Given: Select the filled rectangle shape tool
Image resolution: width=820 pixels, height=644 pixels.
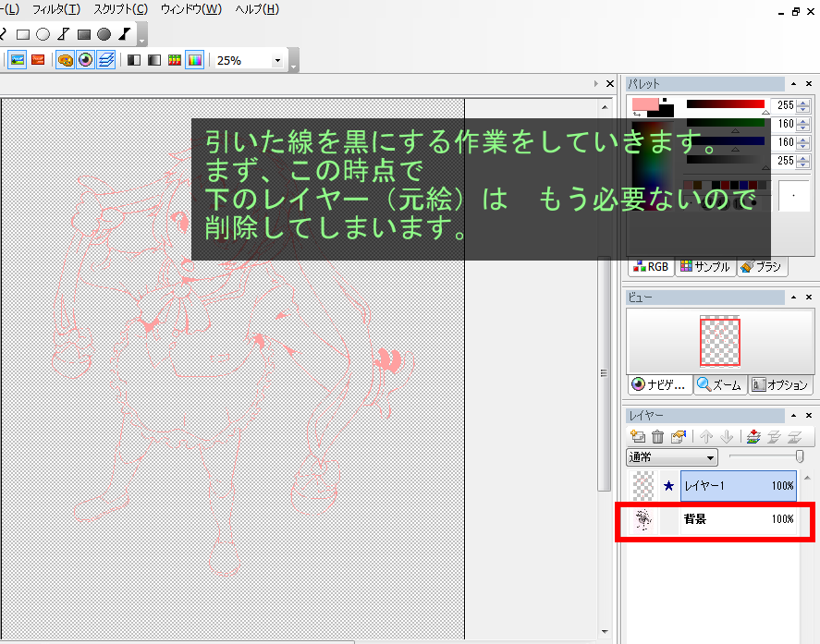Looking at the screenshot, I should point(84,34).
